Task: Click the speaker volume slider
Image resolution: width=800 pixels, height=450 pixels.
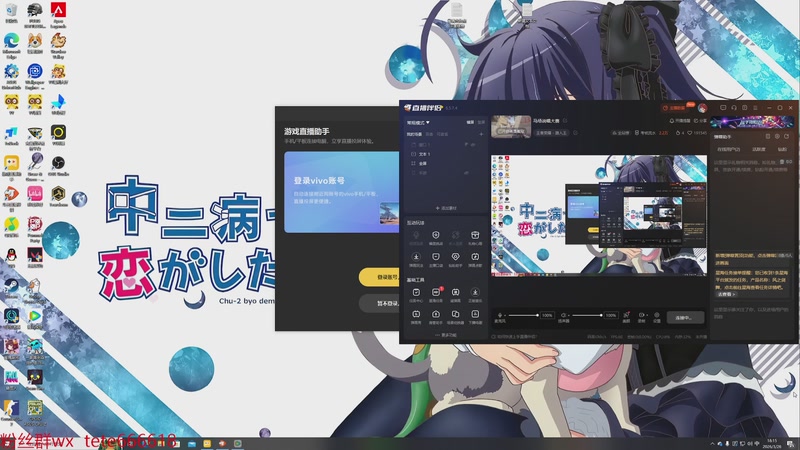Action: pyautogui.click(x=587, y=315)
